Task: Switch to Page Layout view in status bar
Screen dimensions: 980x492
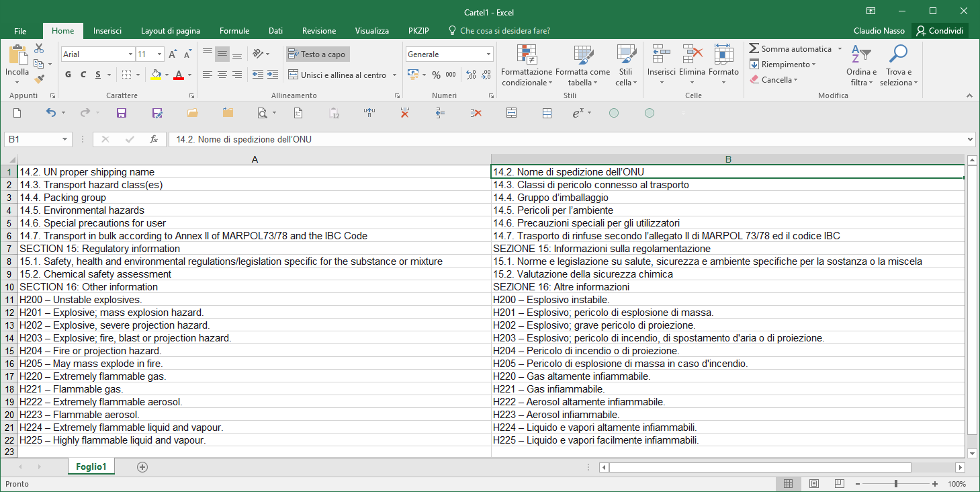Action: point(813,484)
